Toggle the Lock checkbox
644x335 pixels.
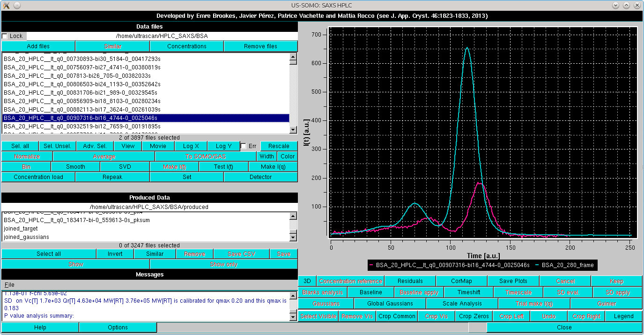(5, 36)
